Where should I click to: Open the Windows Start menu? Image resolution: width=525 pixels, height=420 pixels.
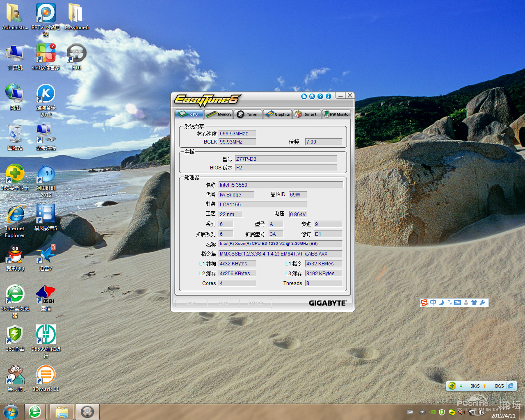click(11, 411)
